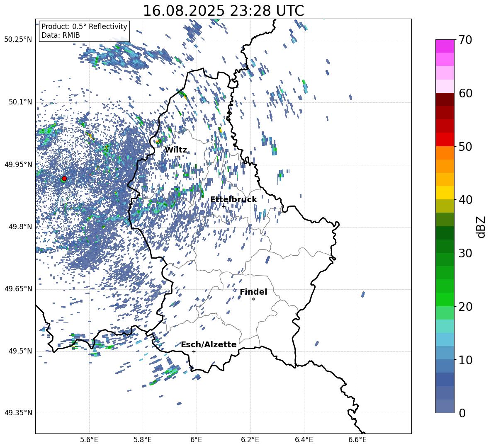Click the Findel station cross marker
491x448 pixels.
[253, 299]
